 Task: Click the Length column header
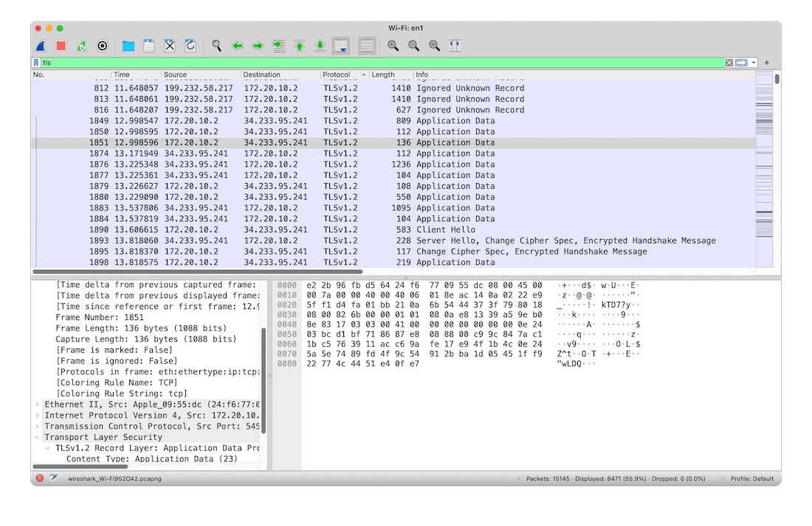pos(384,75)
